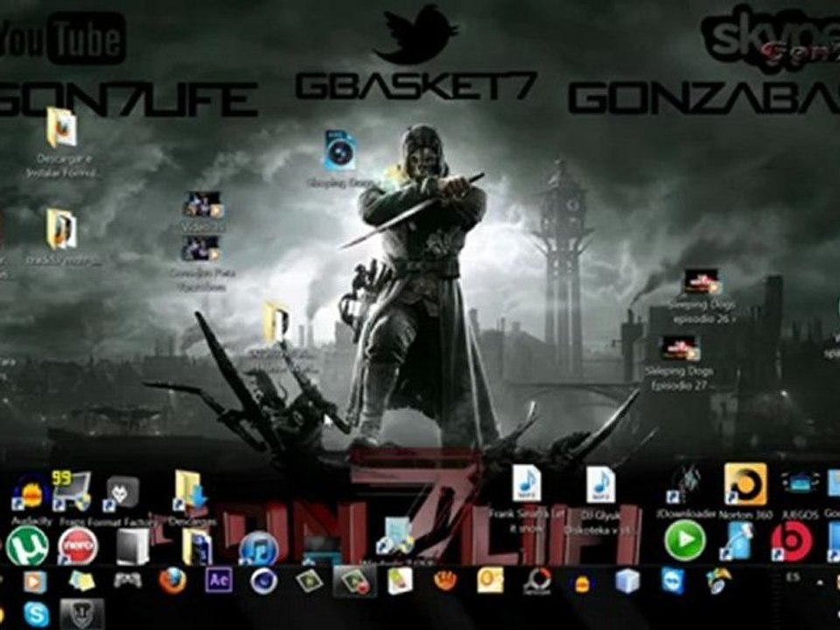Open Sticky Notes from the taskbar
The width and height of the screenshot is (840, 630).
coord(80,581)
